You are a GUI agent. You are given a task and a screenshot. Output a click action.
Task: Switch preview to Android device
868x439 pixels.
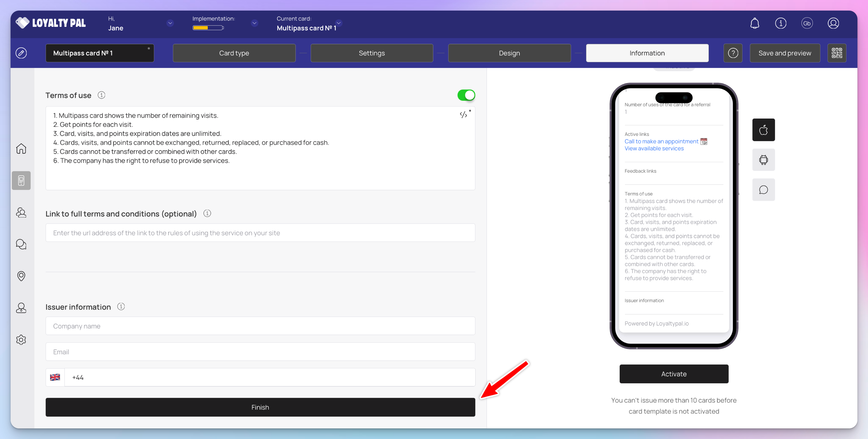click(x=763, y=160)
